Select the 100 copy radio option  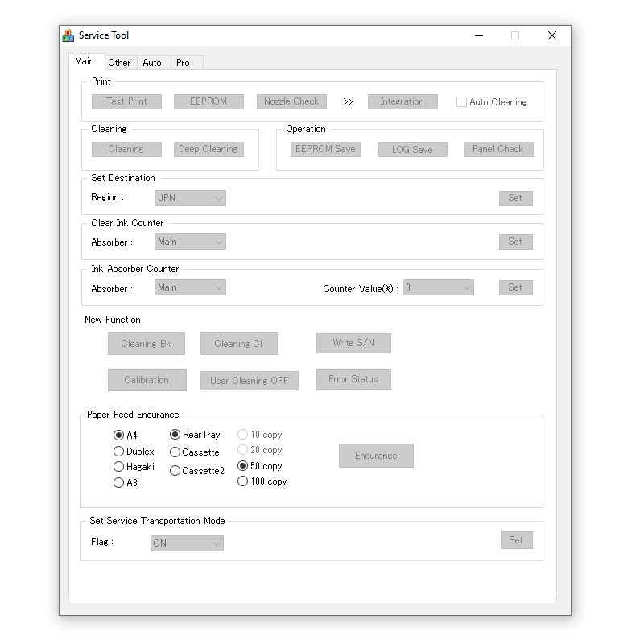click(243, 481)
